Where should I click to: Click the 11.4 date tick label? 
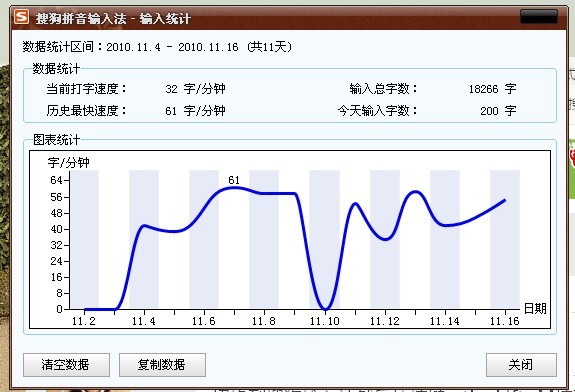[144, 321]
